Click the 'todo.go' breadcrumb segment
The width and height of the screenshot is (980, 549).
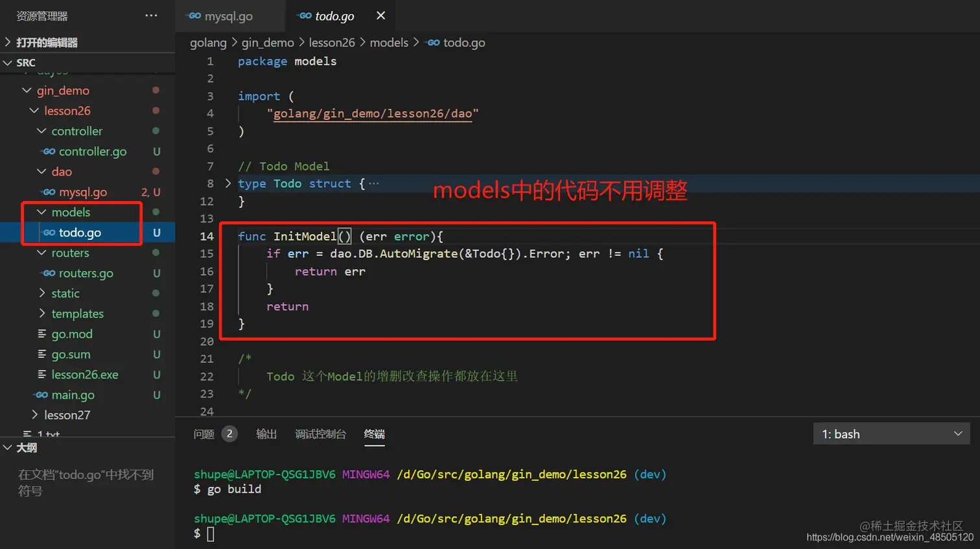[464, 43]
